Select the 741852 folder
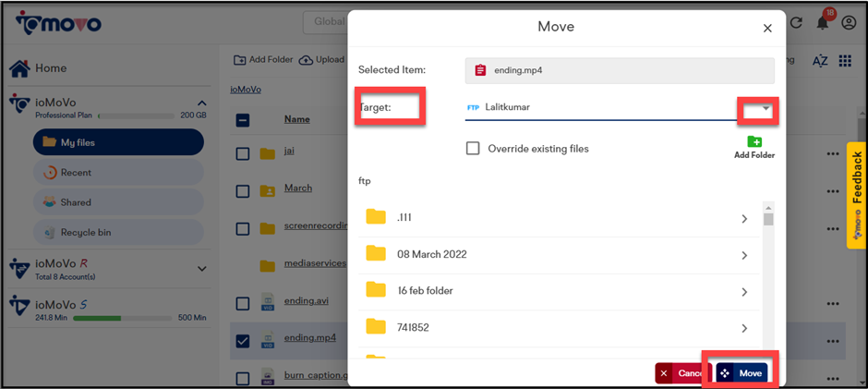Viewport: 868px width, 389px height. tap(559, 328)
